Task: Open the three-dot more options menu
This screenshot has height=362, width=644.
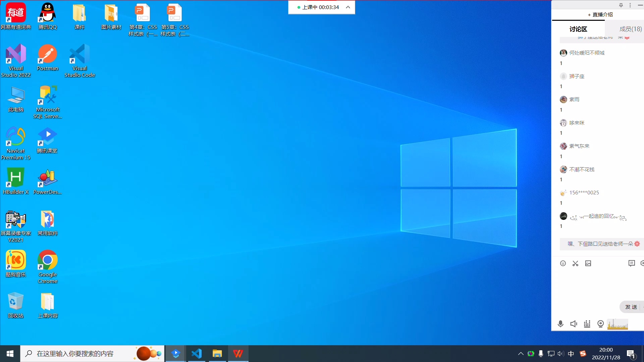Action: point(630,5)
